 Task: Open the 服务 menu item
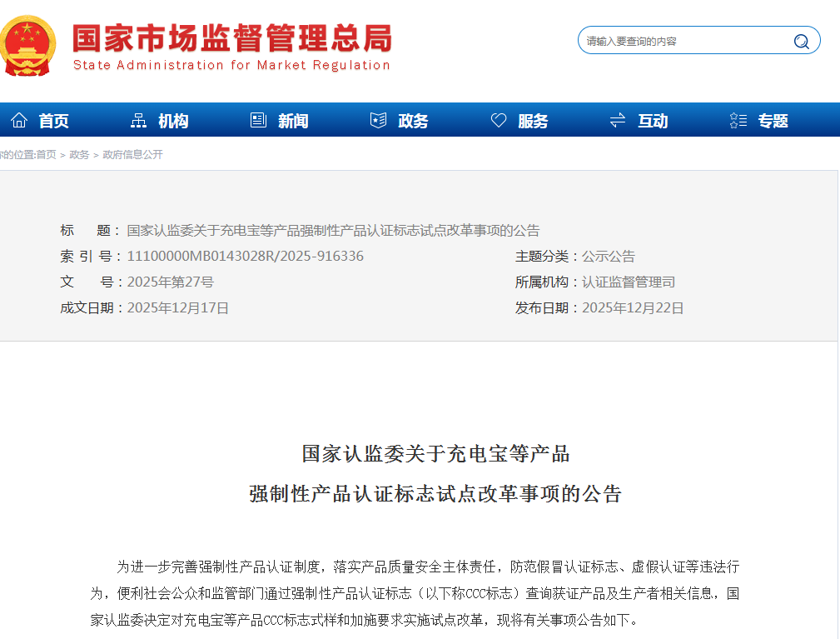(532, 119)
